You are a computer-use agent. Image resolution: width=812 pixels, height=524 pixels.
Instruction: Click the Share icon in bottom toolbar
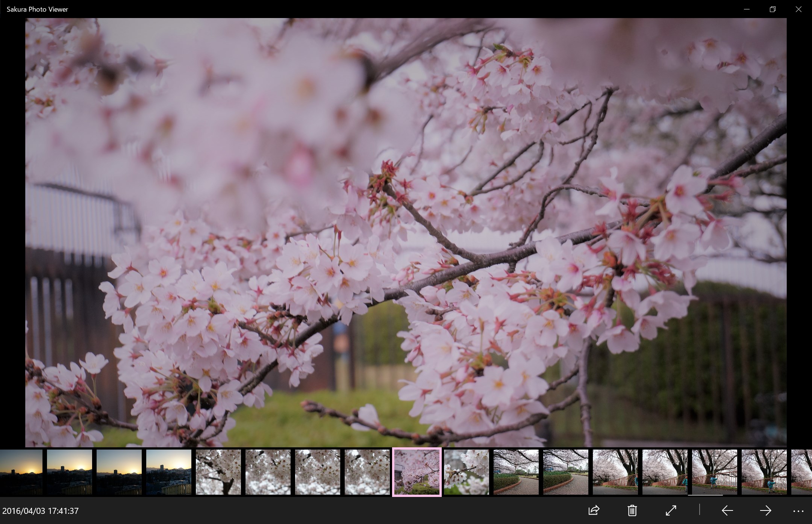pos(594,510)
